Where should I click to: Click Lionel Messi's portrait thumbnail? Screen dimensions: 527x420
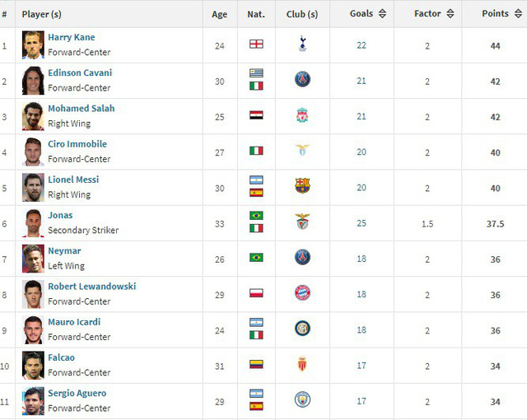(33, 188)
